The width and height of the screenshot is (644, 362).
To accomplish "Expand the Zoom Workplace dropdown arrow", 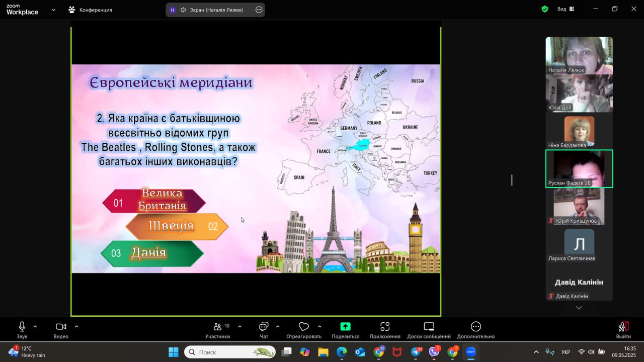I will (x=53, y=10).
